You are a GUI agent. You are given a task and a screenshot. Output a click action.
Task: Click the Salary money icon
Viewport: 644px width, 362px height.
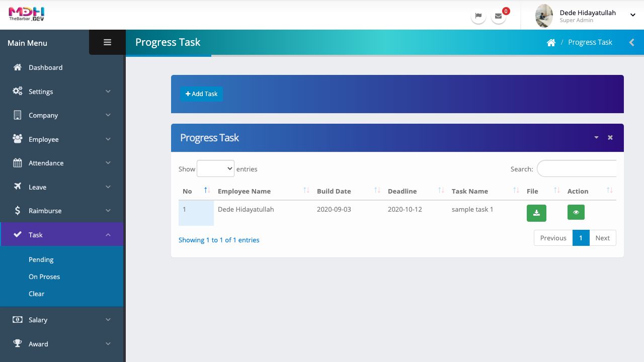tap(18, 319)
